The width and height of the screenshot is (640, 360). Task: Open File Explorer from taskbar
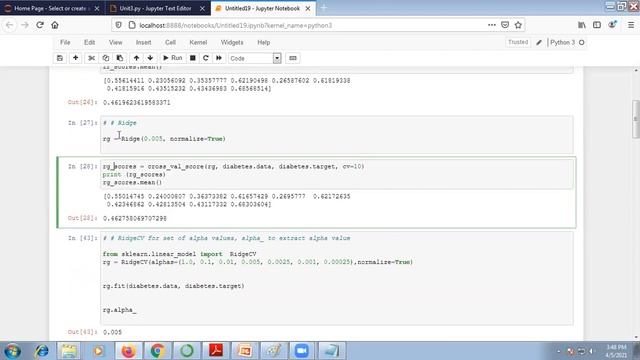[69, 351]
